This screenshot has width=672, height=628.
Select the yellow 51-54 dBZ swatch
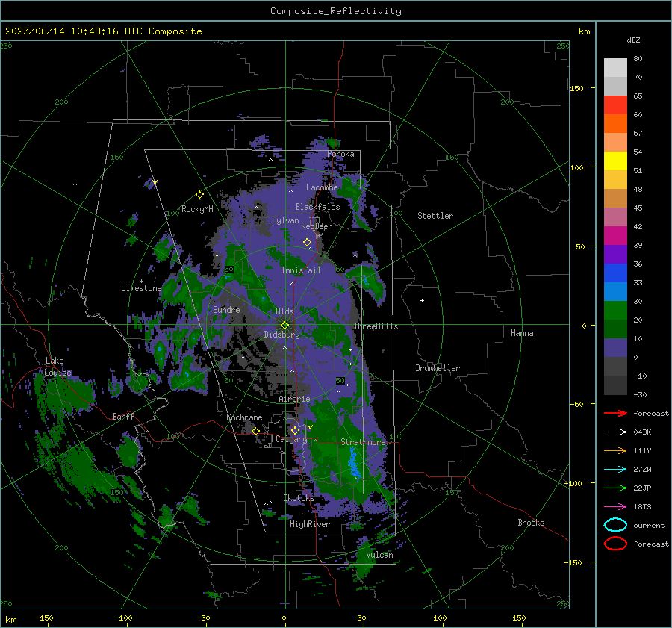pos(615,161)
